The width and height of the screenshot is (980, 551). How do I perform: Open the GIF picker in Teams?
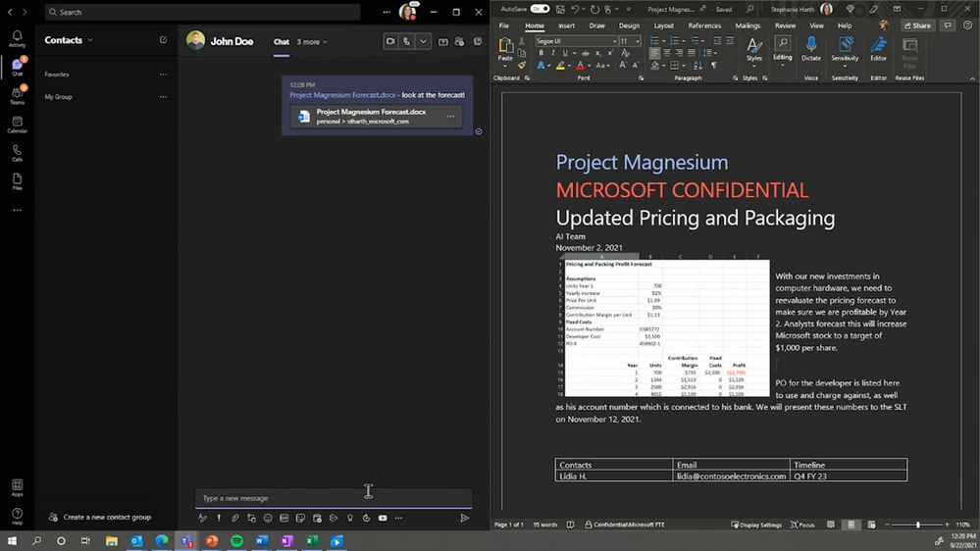(284, 518)
